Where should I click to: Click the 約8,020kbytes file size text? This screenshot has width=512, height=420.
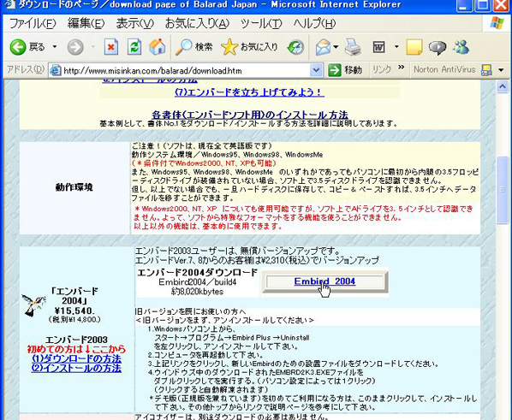(x=197, y=291)
